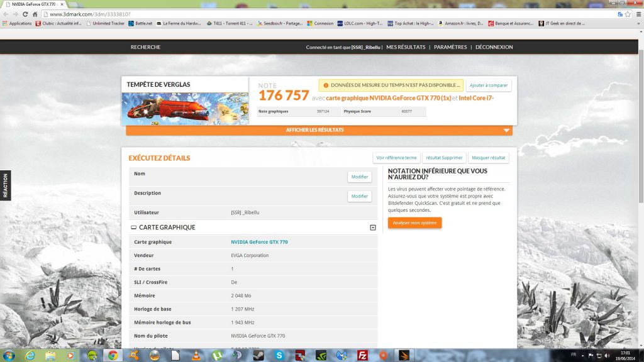Click the résultat Supprimer button
The image size is (644, 362).
pos(444,158)
